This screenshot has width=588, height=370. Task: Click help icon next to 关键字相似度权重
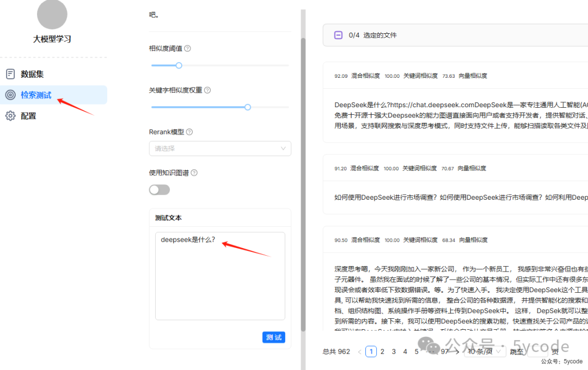[207, 90]
